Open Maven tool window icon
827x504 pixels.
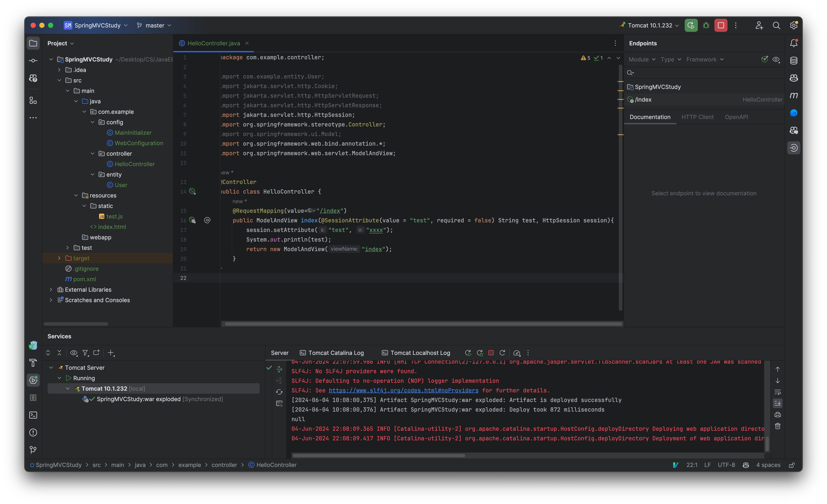(x=794, y=95)
